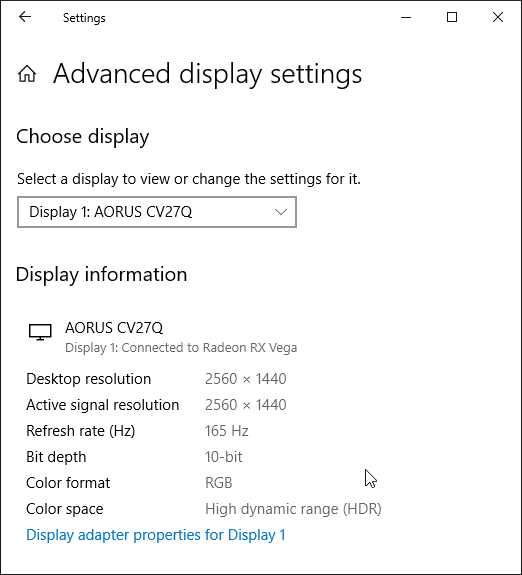Click the monitor icon beside AORUS CV27Q
The image size is (522, 575).
tap(40, 332)
